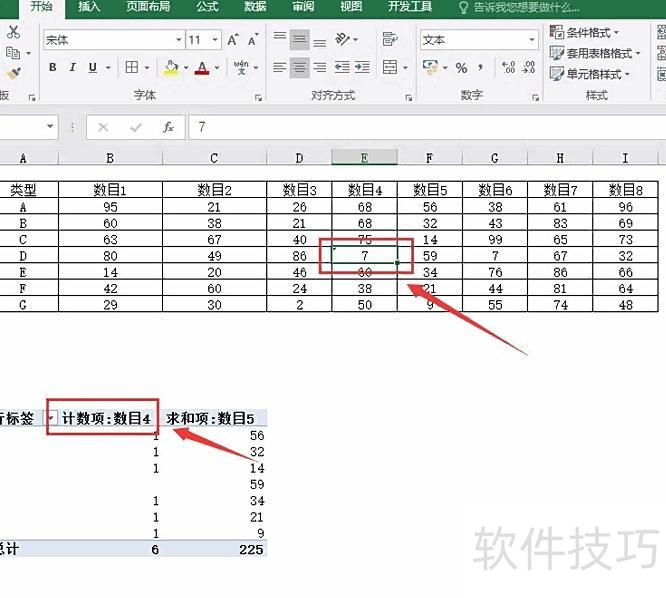This screenshot has height=598, width=666.
Task: Switch to 页面布局 tab
Action: pyautogui.click(x=148, y=6)
